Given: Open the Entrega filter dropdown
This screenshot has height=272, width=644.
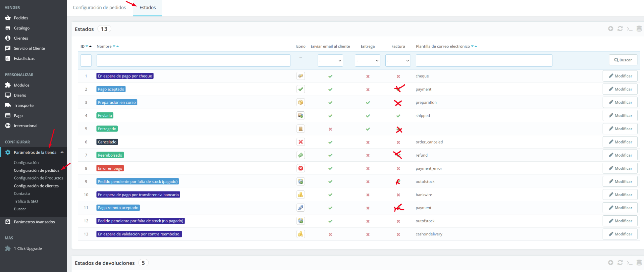Looking at the screenshot, I should pyautogui.click(x=367, y=61).
